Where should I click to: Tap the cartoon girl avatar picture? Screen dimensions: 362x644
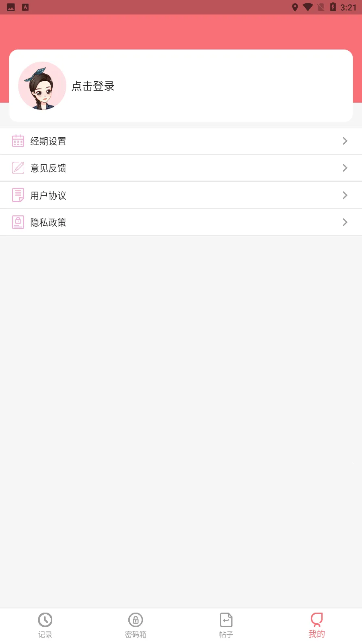pos(42,86)
